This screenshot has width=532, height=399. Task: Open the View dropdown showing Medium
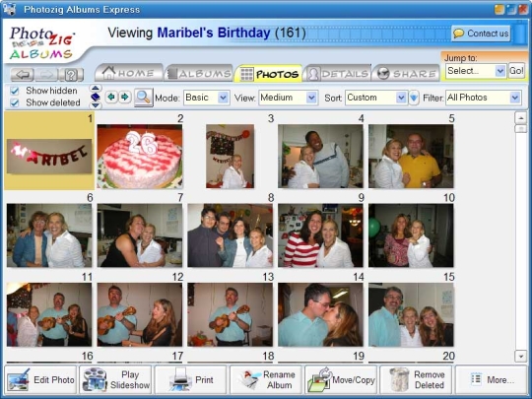pos(288,98)
